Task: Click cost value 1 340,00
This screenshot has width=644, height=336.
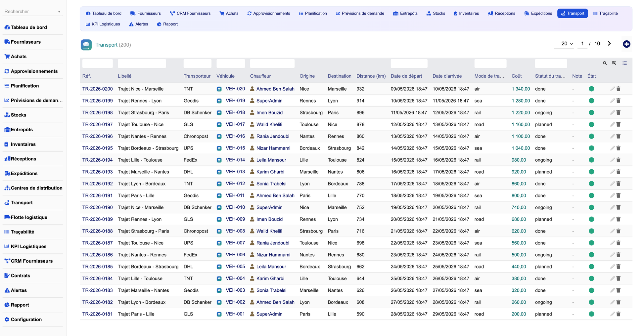Action: (x=521, y=89)
